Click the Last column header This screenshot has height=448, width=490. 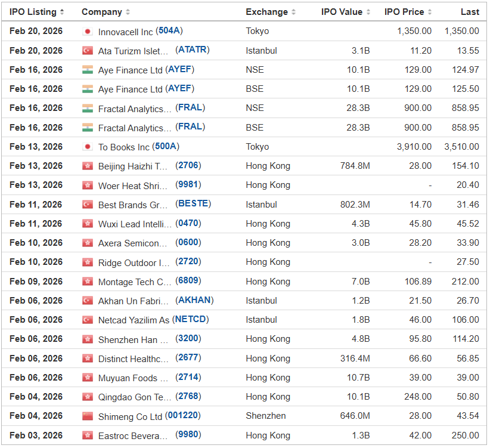pyautogui.click(x=470, y=12)
